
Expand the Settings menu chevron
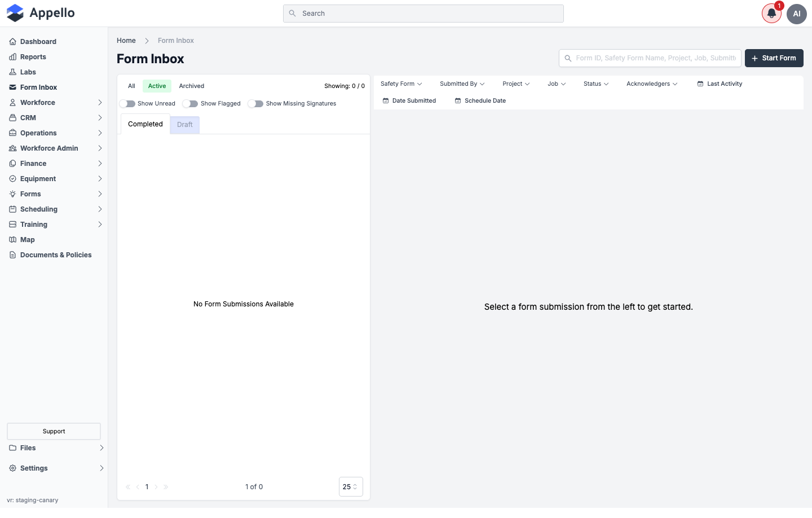(101, 468)
